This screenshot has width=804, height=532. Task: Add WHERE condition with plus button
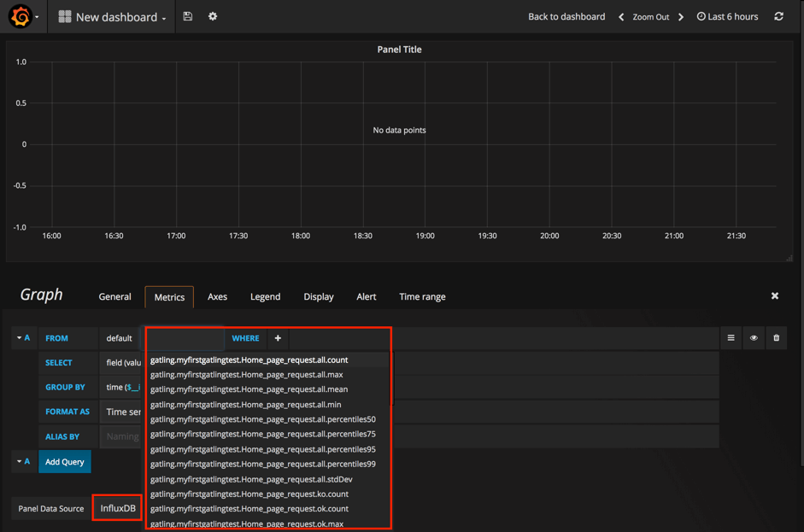click(x=278, y=338)
